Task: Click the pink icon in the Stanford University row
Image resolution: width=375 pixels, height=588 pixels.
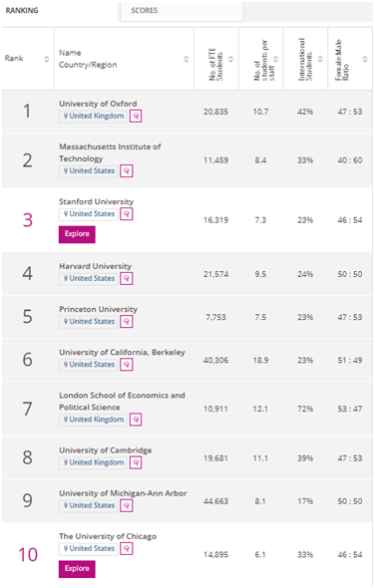Action: point(127,214)
